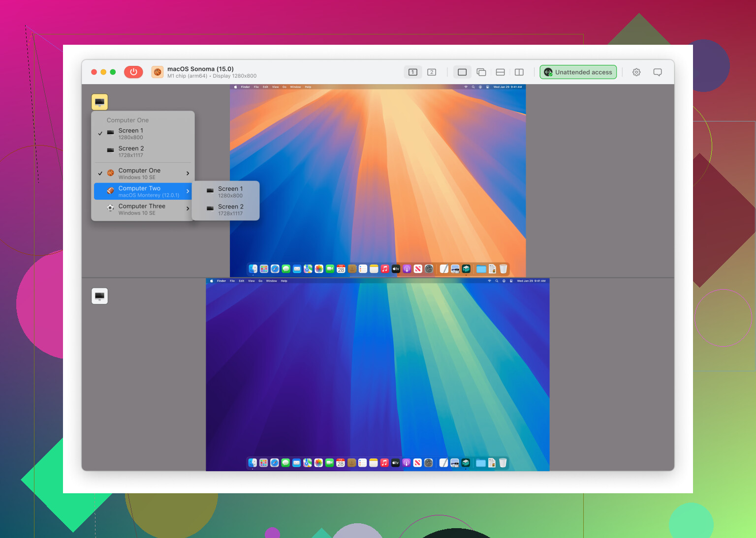Open Help menu in lower remote menu bar
The image size is (756, 538).
[x=284, y=281]
